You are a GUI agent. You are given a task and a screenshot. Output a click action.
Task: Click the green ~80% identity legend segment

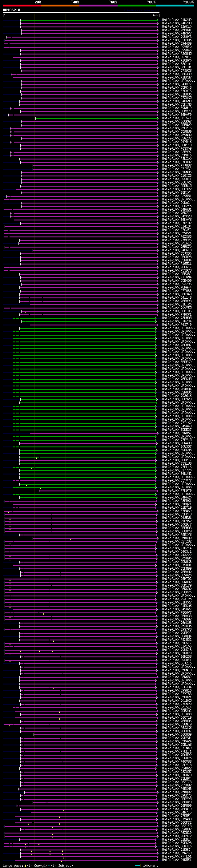pyautogui.click(x=137, y=6)
